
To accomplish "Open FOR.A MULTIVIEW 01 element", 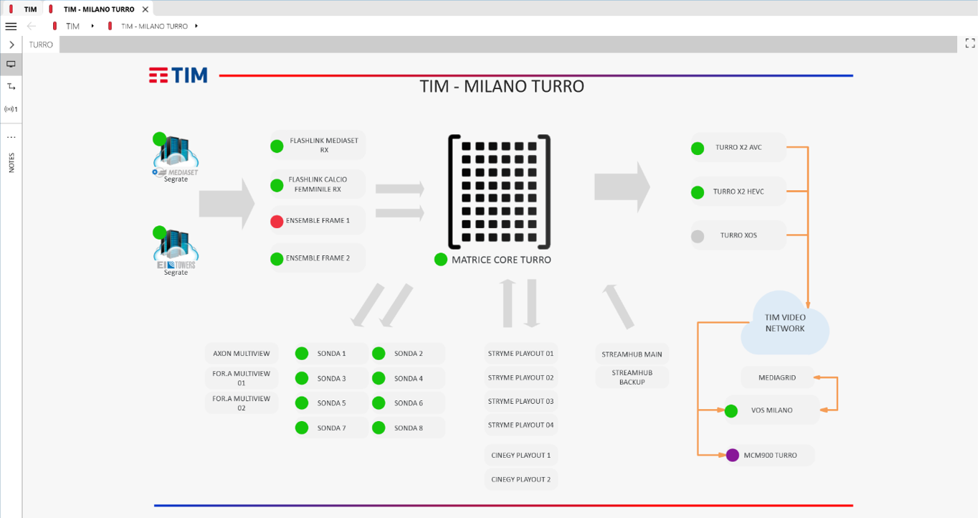I will tap(242, 378).
